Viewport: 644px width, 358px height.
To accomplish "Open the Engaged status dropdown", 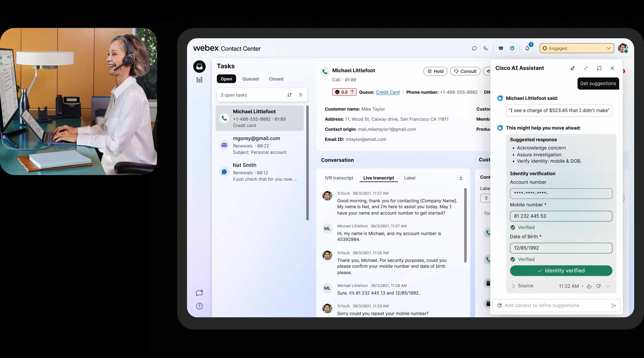I will click(577, 48).
